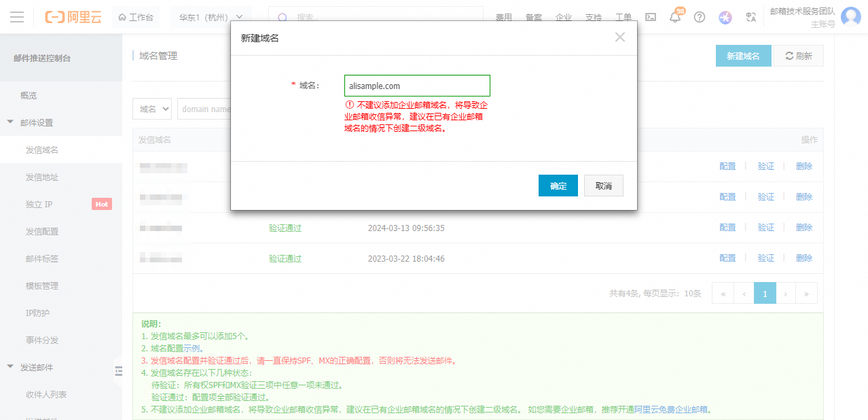Click 验证 for the 2024-03-13 domain row

766,228
